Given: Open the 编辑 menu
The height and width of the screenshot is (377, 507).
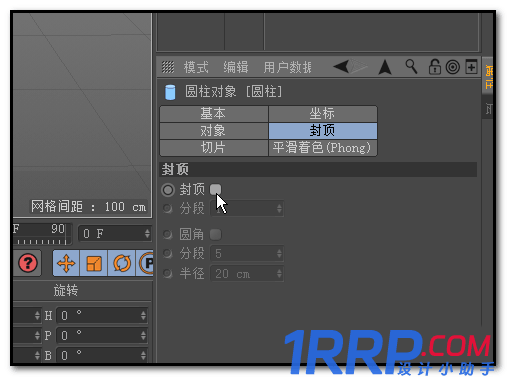Looking at the screenshot, I should pos(236,67).
